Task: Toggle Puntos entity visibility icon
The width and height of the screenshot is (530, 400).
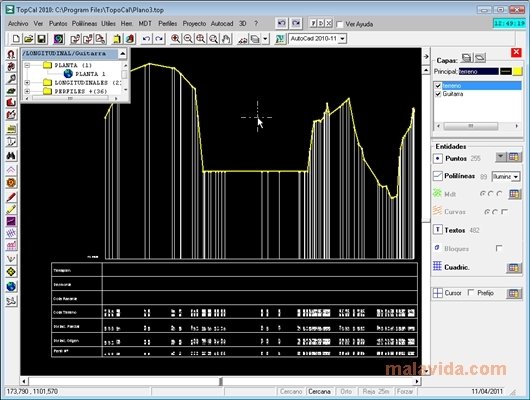Action: tap(438, 158)
